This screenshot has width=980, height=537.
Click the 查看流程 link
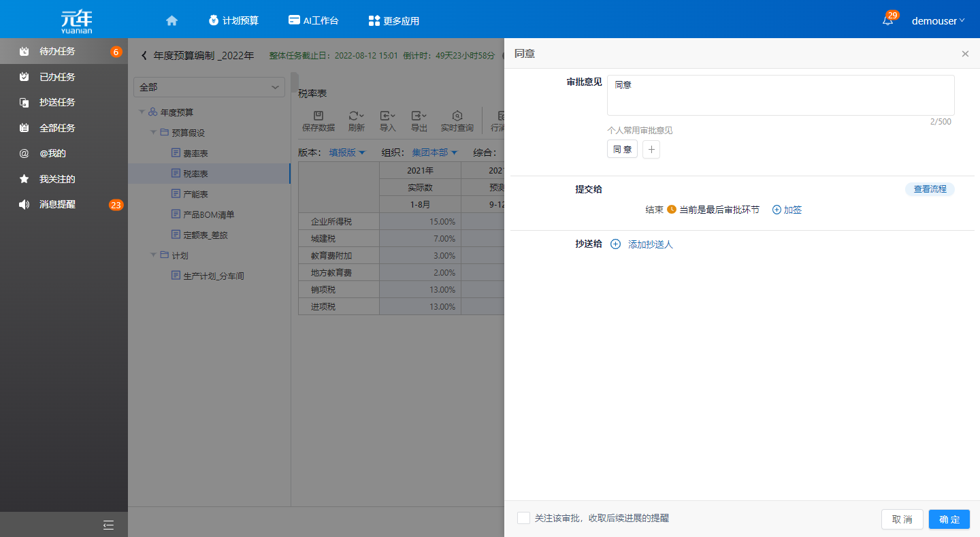[930, 189]
